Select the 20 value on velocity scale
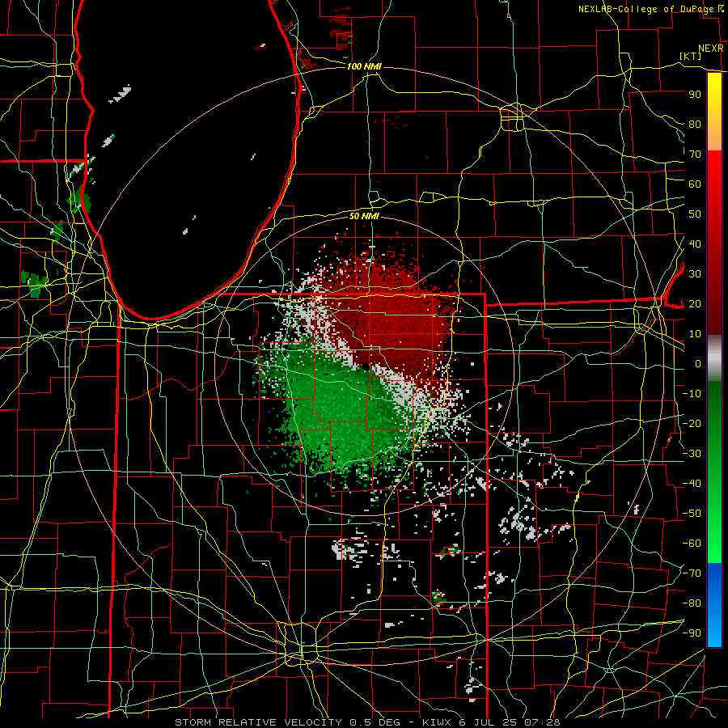Viewport: 728px width, 728px height. pos(695,304)
